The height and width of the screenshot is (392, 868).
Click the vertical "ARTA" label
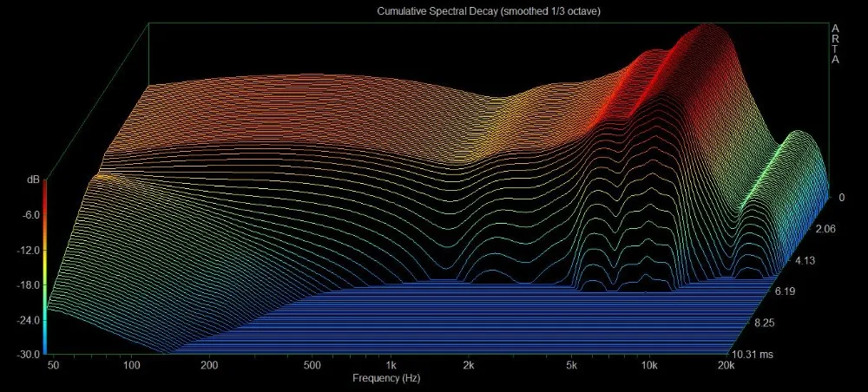[835, 43]
